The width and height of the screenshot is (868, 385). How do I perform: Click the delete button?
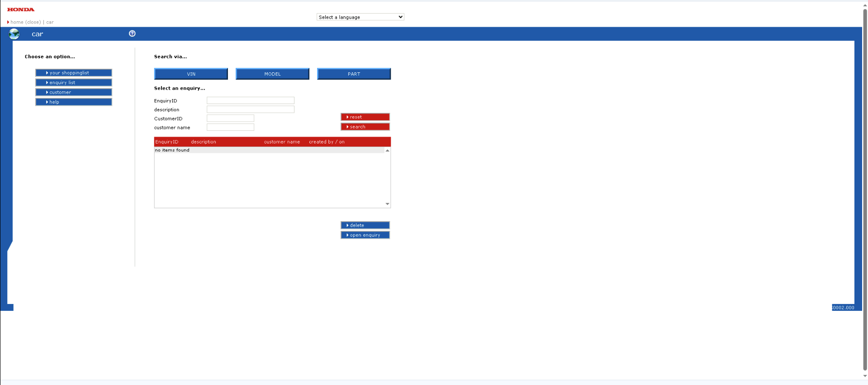coord(365,225)
